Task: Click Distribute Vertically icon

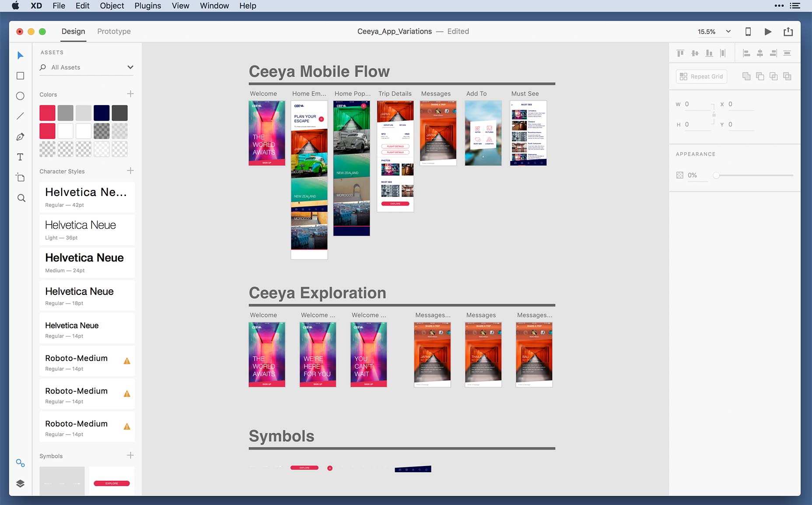Action: pyautogui.click(x=787, y=53)
